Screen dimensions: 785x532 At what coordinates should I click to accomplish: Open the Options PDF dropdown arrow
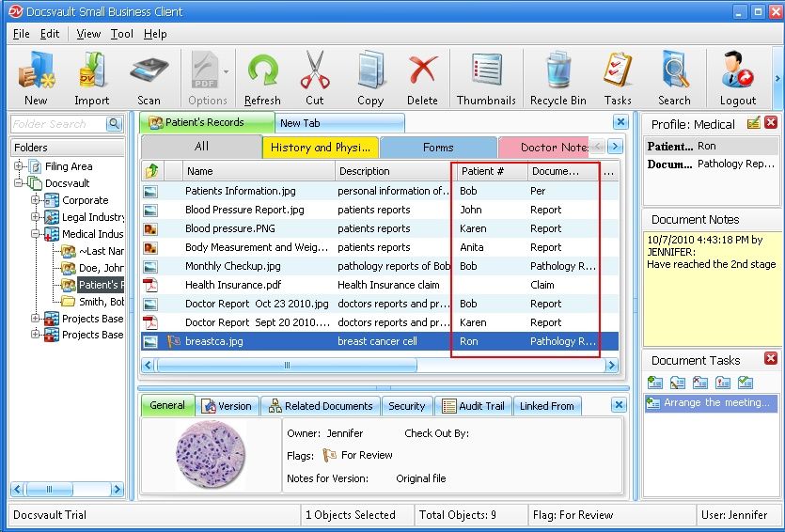point(227,72)
